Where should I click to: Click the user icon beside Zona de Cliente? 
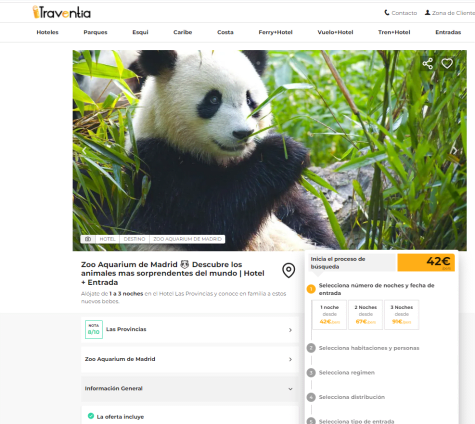click(x=427, y=13)
